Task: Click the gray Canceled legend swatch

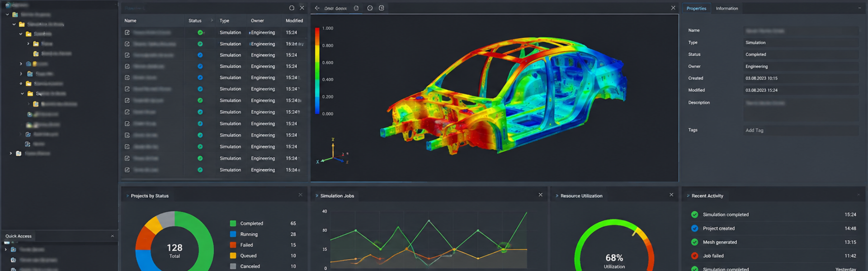Action: pyautogui.click(x=233, y=266)
